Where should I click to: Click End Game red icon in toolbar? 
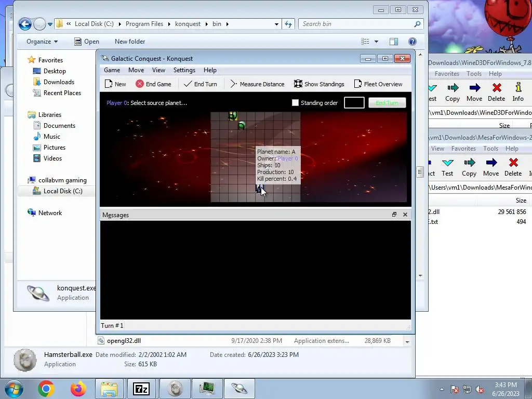click(x=139, y=84)
